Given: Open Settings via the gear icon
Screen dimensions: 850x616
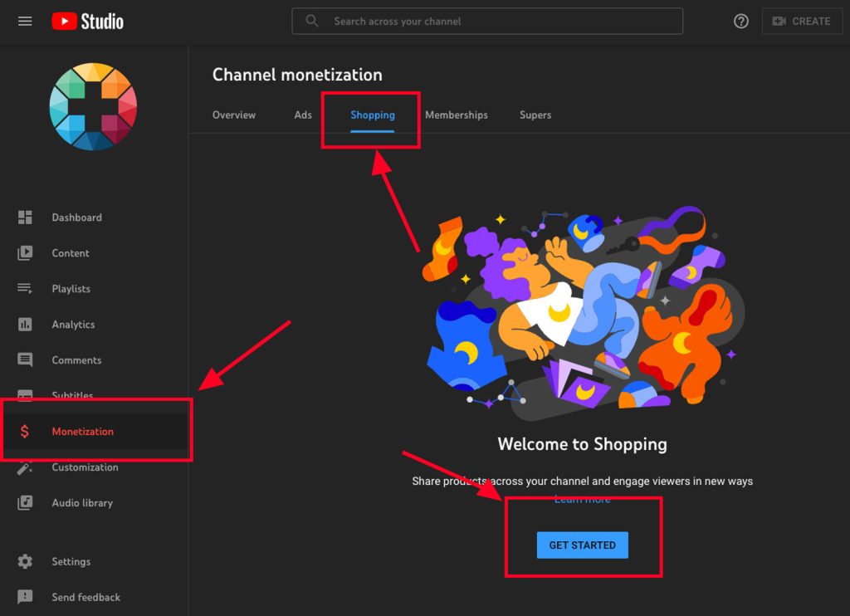Looking at the screenshot, I should [25, 561].
